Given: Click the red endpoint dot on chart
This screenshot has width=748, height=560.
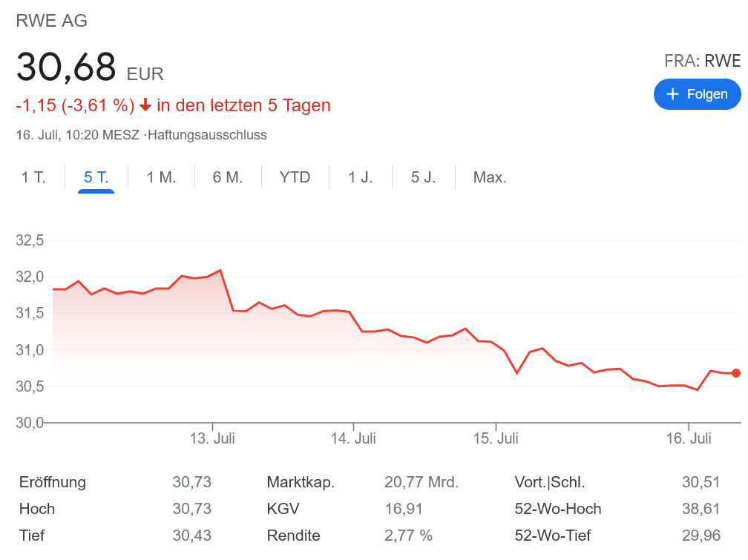Looking at the screenshot, I should 736,373.
